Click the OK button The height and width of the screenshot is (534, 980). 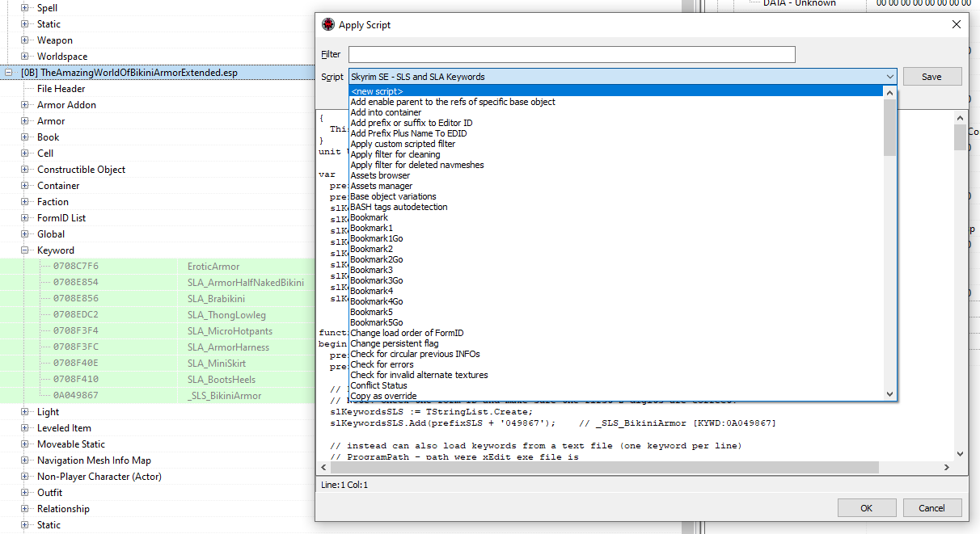[866, 508]
